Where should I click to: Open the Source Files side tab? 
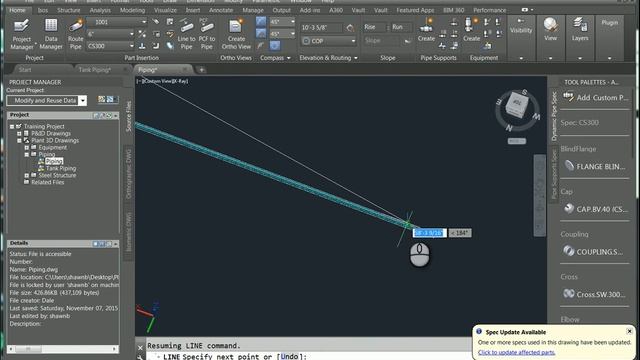(x=129, y=116)
